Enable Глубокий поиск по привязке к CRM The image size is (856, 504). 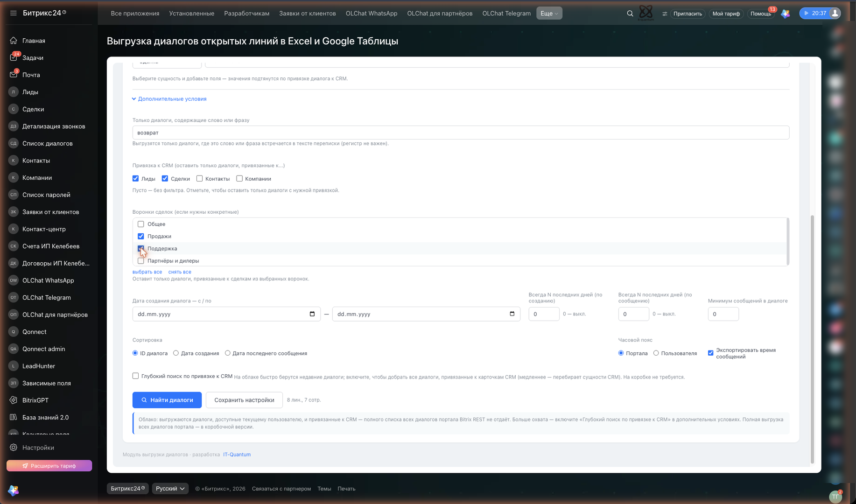135,376
